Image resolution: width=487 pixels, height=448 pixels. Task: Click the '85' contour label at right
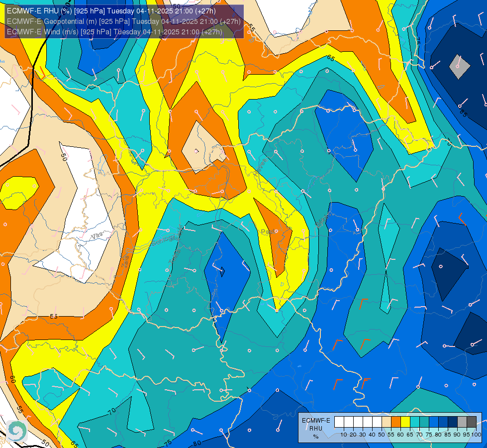[x=463, y=113]
